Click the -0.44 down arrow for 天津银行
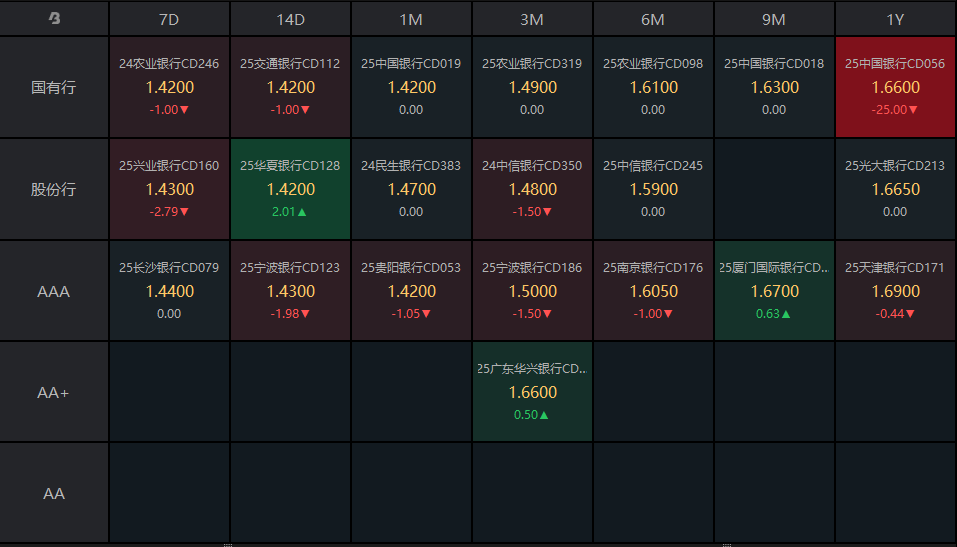 tap(910, 314)
